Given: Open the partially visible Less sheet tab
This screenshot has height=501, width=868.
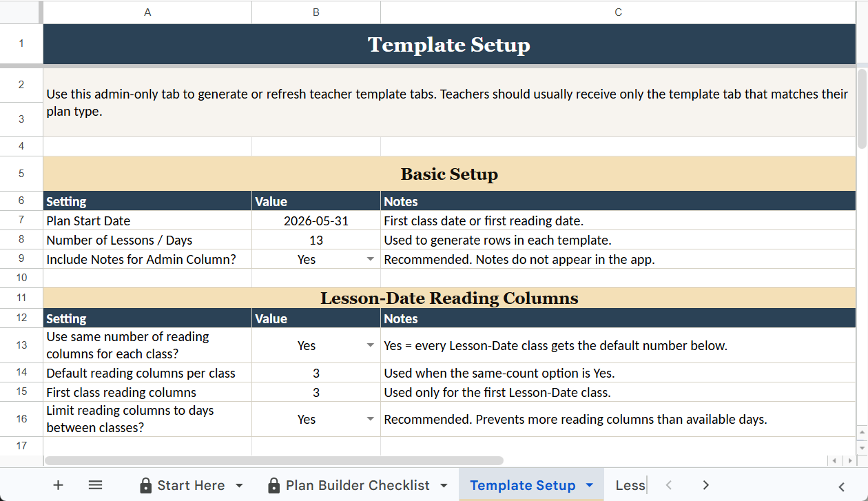Looking at the screenshot, I should point(630,485).
